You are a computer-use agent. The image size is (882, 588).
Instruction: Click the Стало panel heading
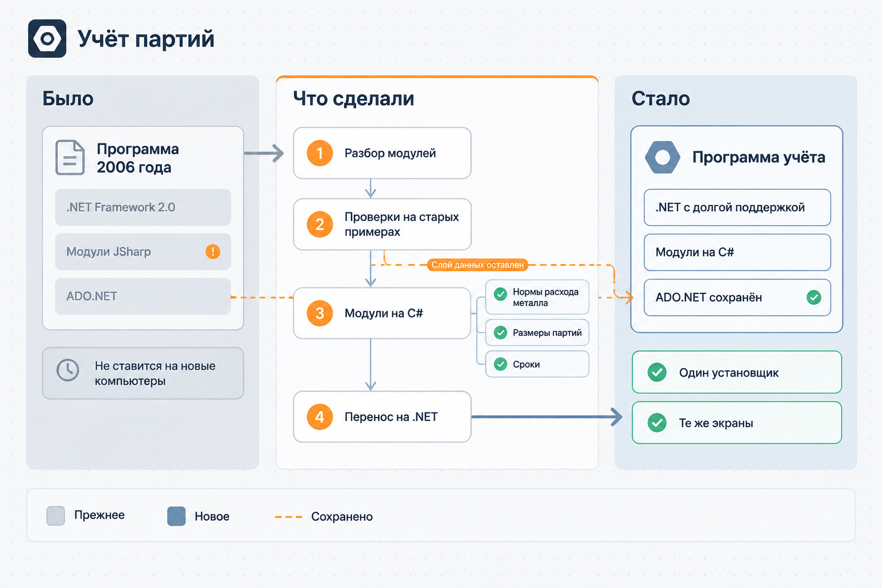[x=660, y=98]
